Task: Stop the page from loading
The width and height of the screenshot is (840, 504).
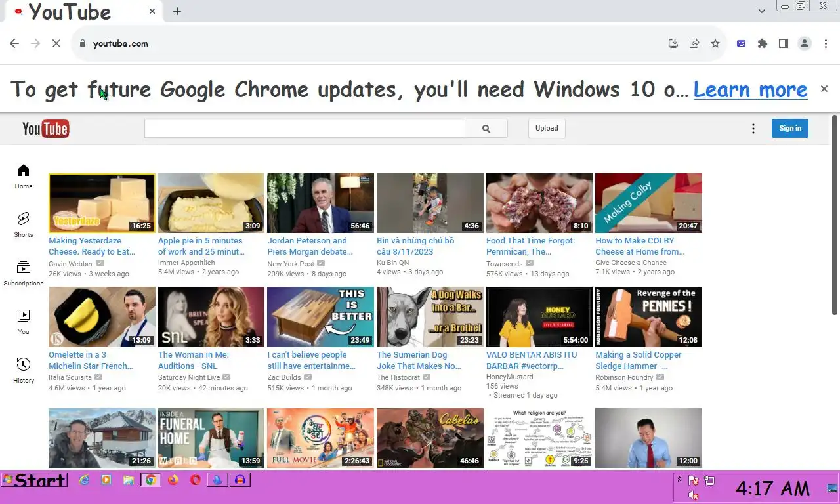Action: [56, 43]
